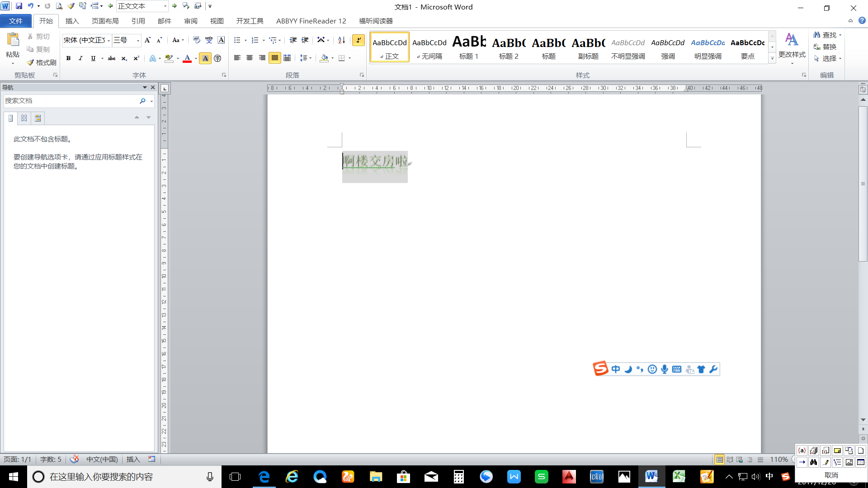Apply strikethrough formatting
The height and width of the screenshot is (488, 868).
click(111, 58)
